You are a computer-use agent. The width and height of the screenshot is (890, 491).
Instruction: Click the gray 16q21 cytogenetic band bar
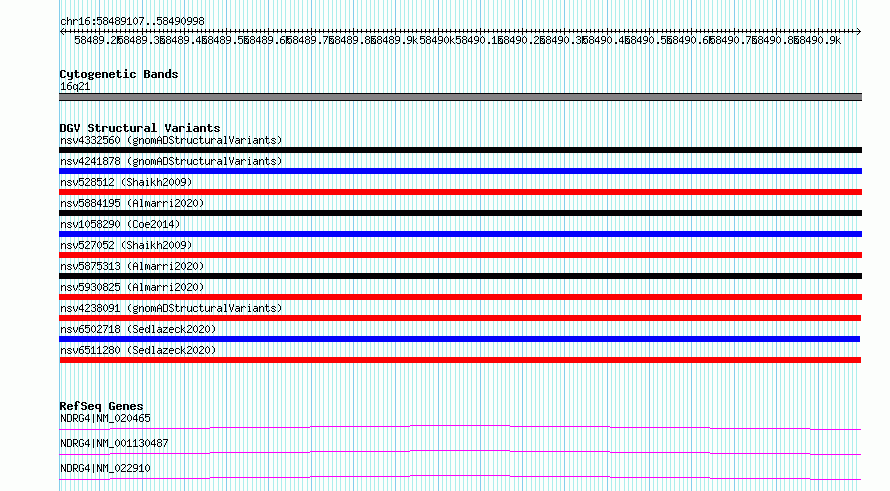click(460, 97)
